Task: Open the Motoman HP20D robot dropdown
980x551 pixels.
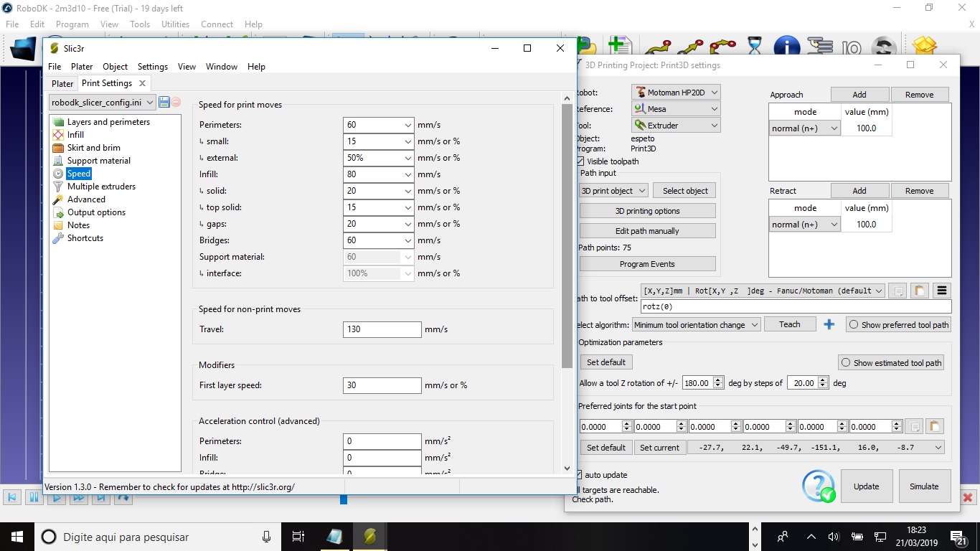Action: coord(676,93)
